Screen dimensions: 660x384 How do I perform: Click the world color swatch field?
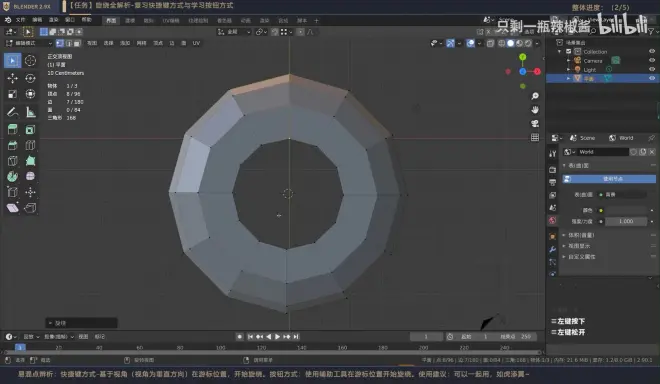pos(626,210)
